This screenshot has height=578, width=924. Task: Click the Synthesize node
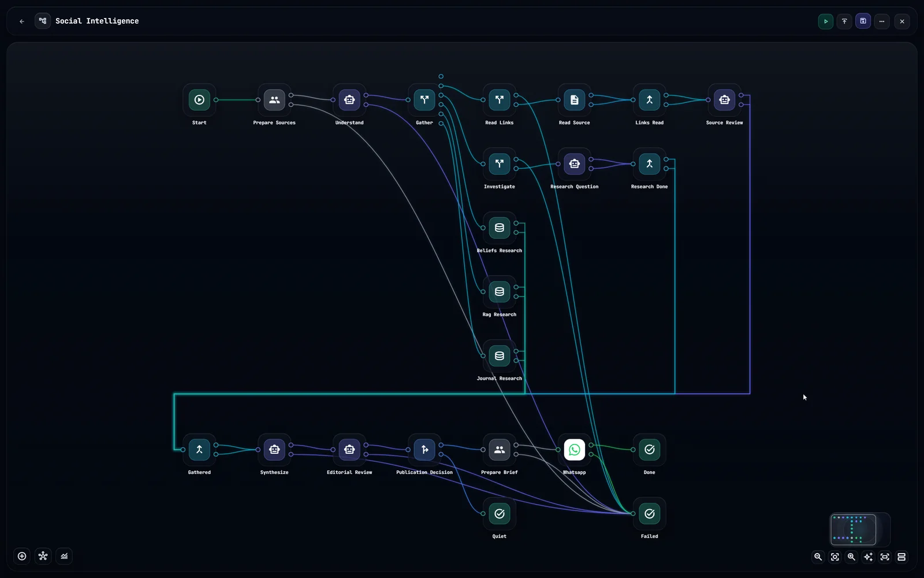click(x=274, y=450)
